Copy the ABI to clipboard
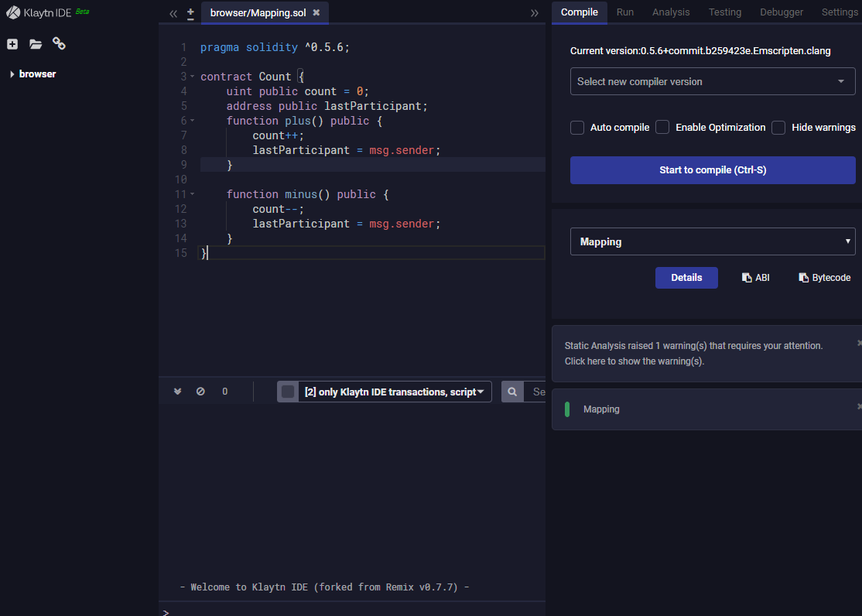Viewport: 862px width, 616px height. pos(756,278)
